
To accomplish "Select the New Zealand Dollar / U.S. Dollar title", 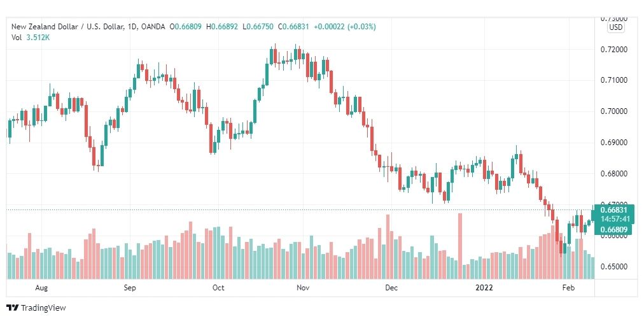I will 67,27.
